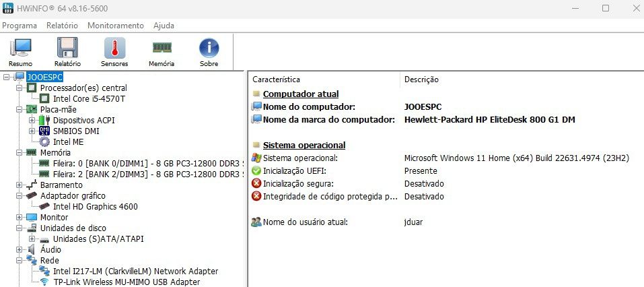Click the Intel HD Graphics 4600 icon

click(x=45, y=206)
